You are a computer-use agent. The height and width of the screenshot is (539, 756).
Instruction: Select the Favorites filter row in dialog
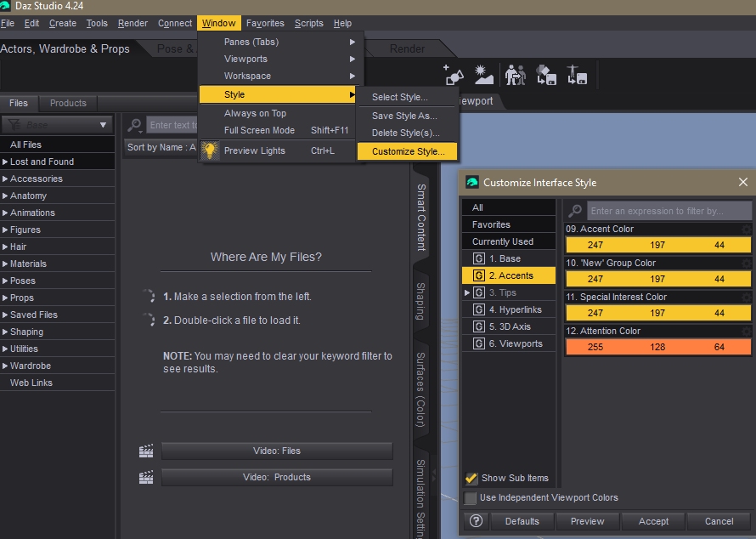tap(509, 224)
